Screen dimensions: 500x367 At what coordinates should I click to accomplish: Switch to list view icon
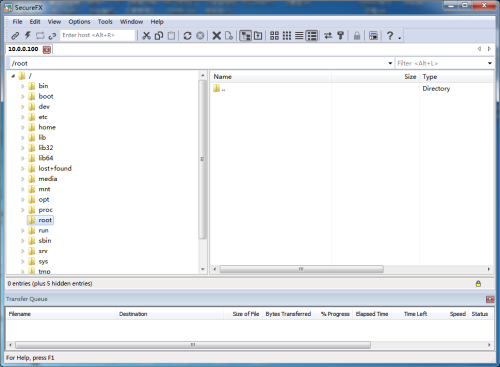pos(299,36)
